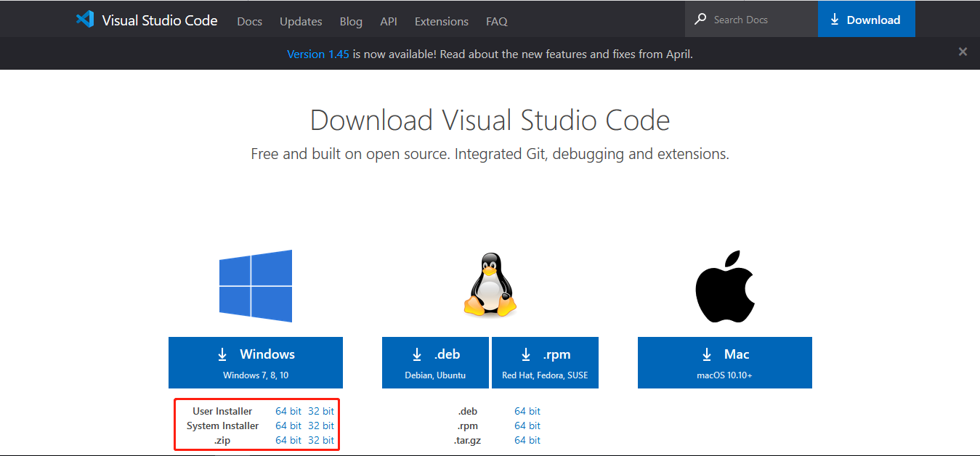Screen dimensions: 980x456
Task: Click the Windows download button
Action: point(256,362)
